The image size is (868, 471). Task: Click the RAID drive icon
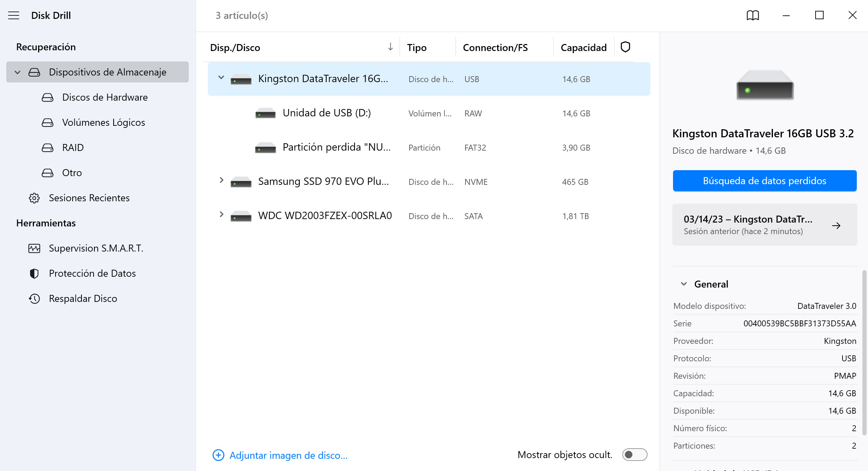pos(48,148)
